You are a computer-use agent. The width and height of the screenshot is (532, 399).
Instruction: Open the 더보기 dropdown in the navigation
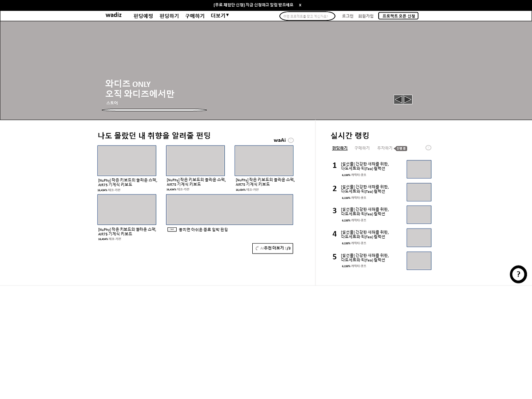point(219,15)
